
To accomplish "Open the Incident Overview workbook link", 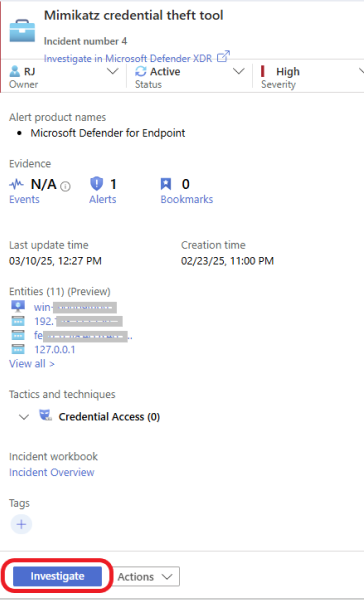I will pos(52,472).
